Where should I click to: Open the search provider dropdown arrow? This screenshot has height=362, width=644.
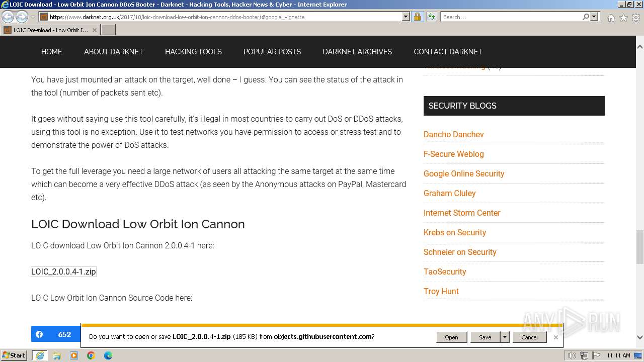(594, 17)
